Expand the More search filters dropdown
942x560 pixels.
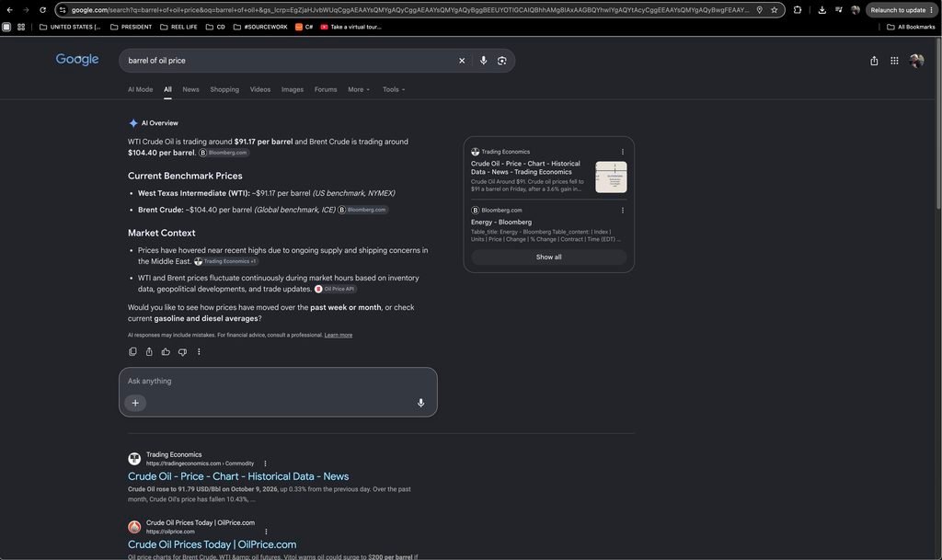[x=359, y=89]
